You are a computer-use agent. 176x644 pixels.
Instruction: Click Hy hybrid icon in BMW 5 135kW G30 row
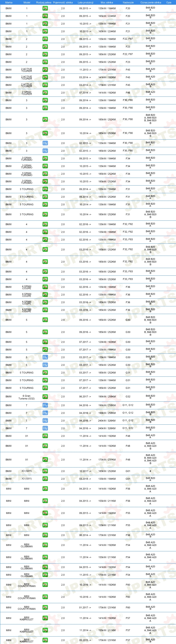tap(45, 357)
